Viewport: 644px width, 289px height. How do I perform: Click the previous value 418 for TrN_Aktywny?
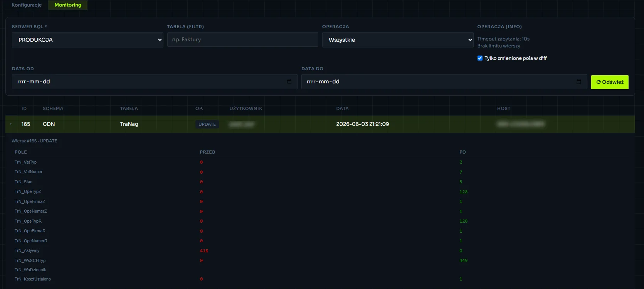[x=204, y=251]
